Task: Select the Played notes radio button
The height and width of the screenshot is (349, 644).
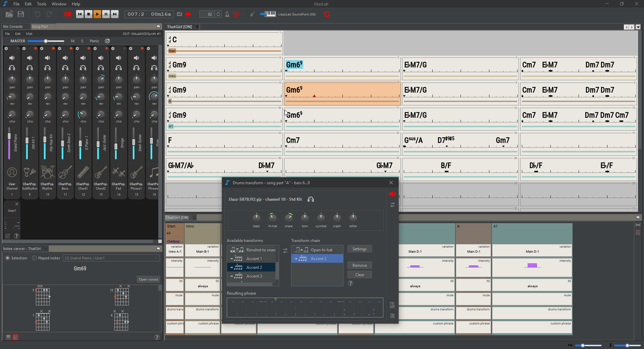Action: tap(34, 258)
